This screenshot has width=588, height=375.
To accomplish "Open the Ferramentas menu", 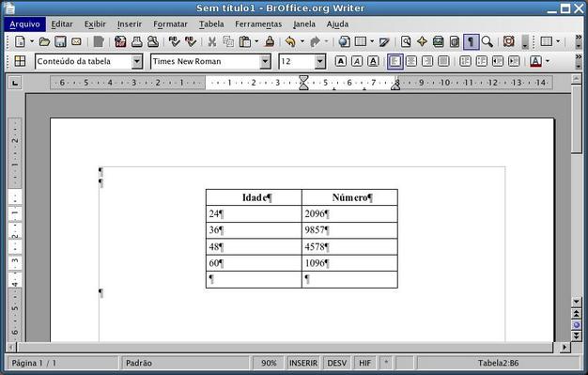I will (x=258, y=24).
